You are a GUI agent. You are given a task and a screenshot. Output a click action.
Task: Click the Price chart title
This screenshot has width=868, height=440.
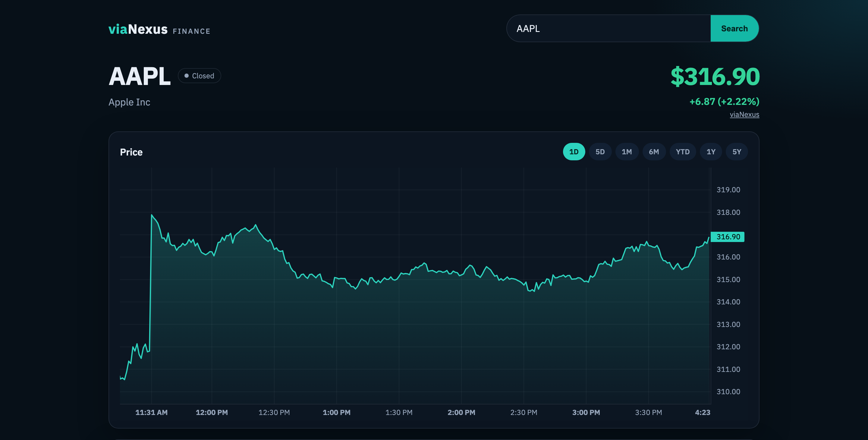coord(131,152)
